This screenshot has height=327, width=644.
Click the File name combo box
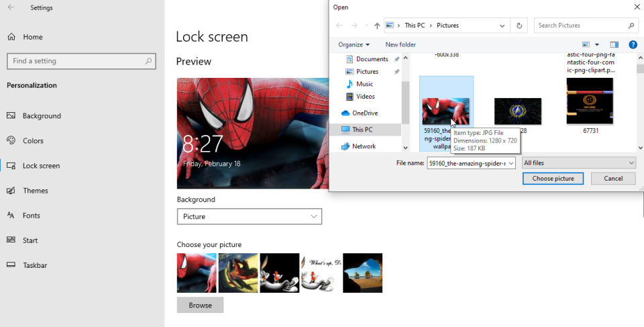471,163
